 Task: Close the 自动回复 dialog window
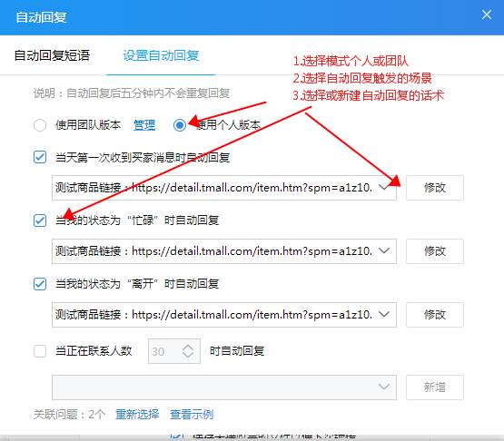(487, 15)
